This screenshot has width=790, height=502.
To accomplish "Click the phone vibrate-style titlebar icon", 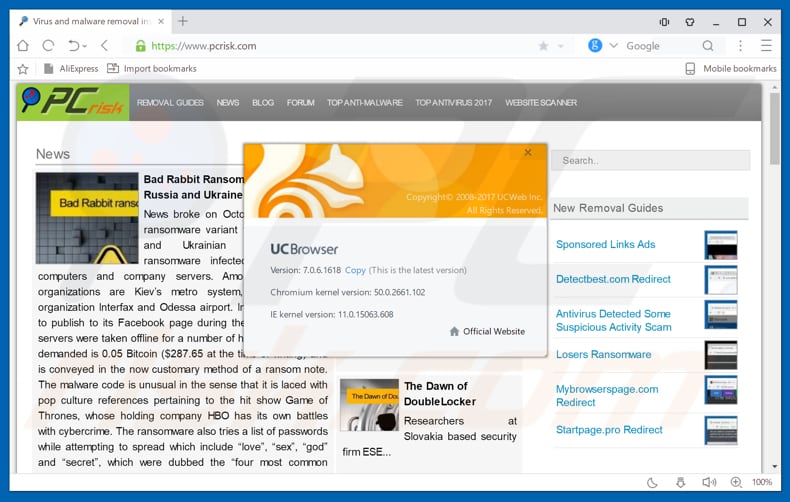I will [x=665, y=22].
